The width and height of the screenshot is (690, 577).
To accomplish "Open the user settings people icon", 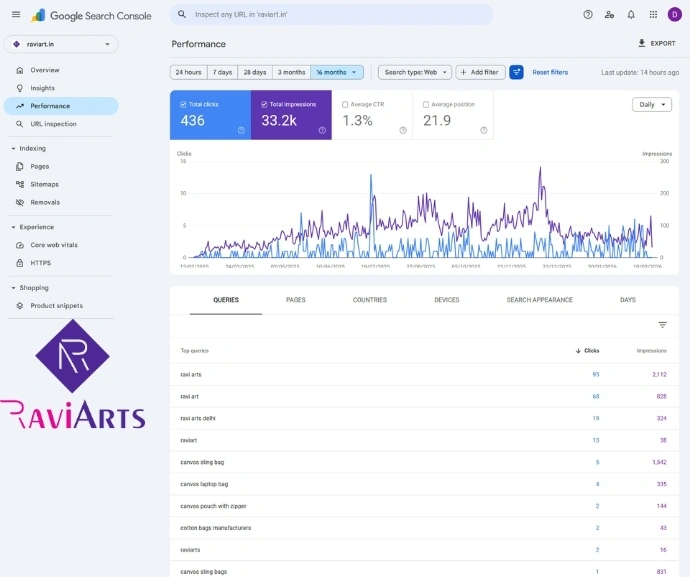I will click(609, 14).
